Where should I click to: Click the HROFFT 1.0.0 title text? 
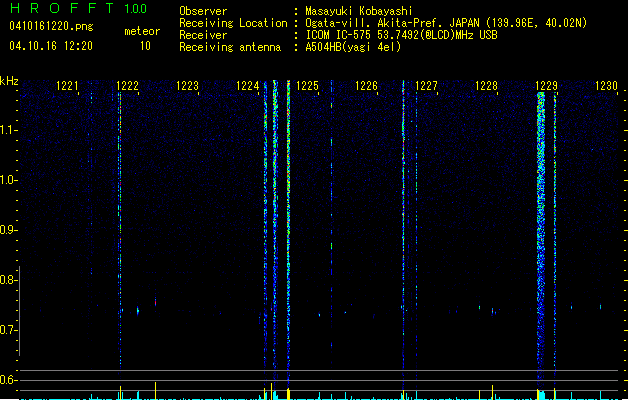click(x=78, y=8)
